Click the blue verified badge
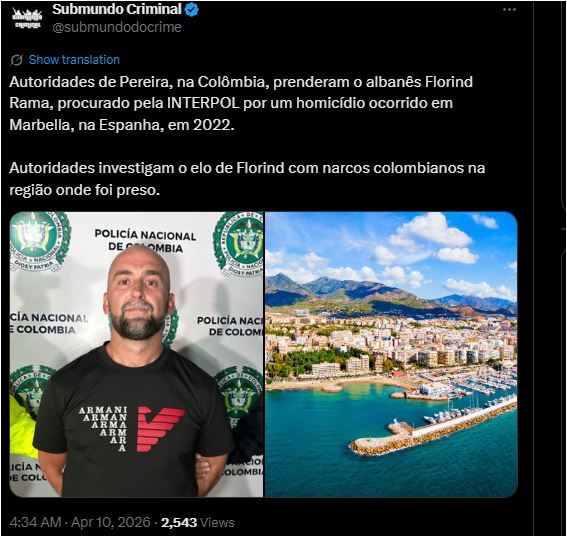The width and height of the screenshot is (567, 537). point(192,10)
